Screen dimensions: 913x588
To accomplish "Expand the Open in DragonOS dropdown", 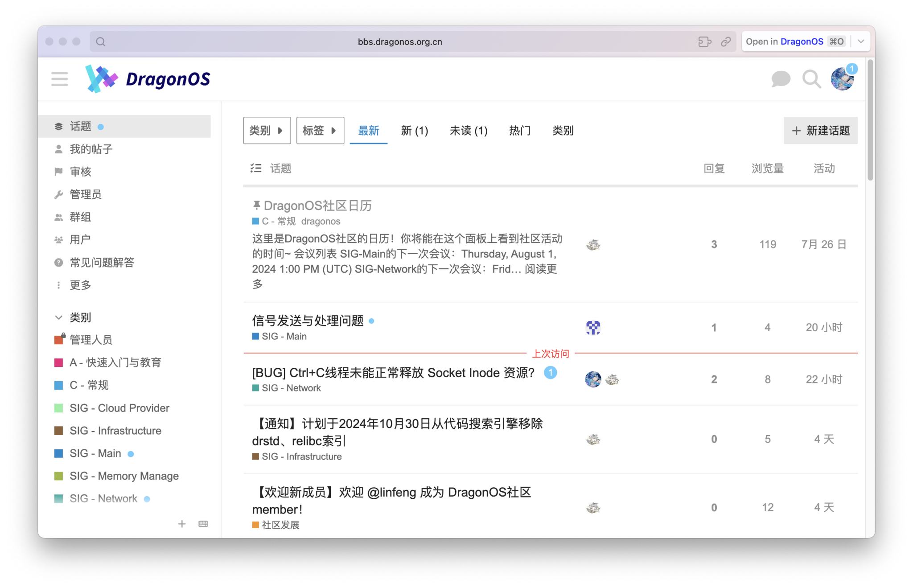I will pos(860,41).
